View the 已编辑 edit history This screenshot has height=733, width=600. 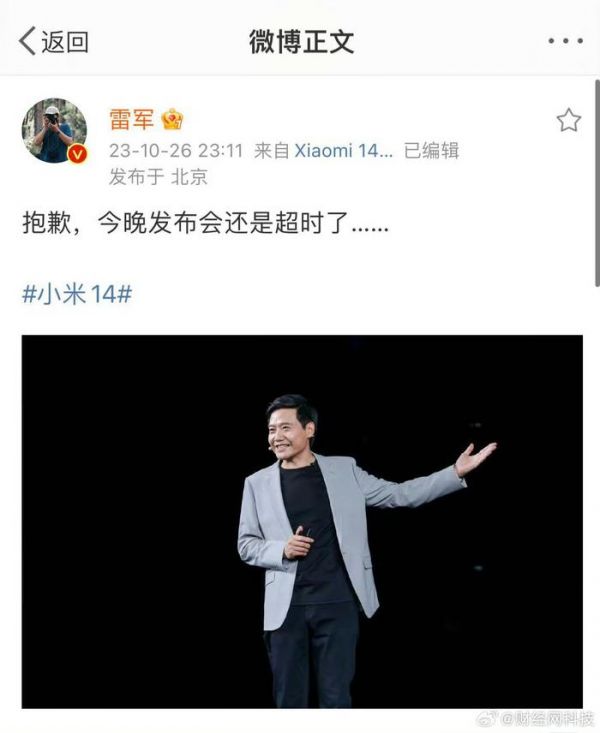(x=432, y=151)
